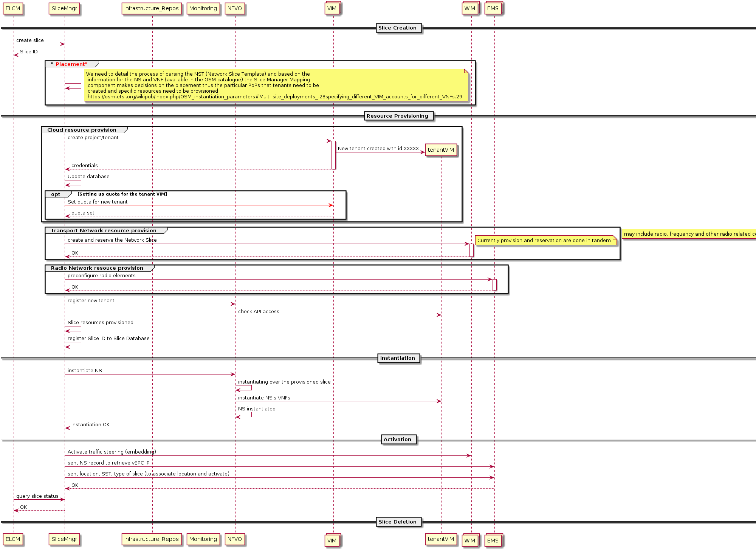Click the VIM actor icon

click(333, 8)
